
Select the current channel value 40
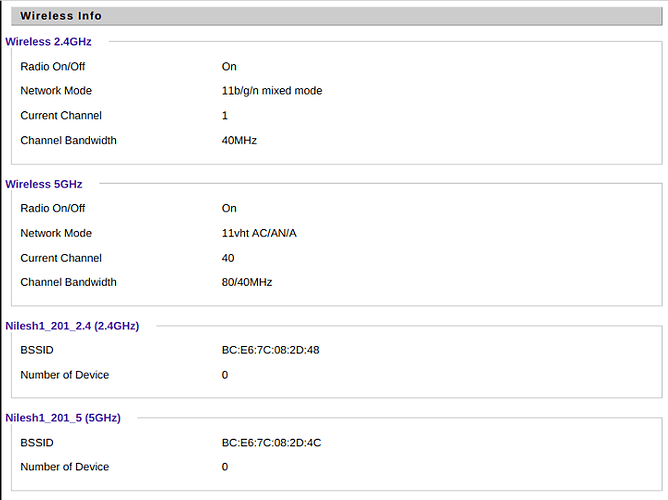(228, 258)
